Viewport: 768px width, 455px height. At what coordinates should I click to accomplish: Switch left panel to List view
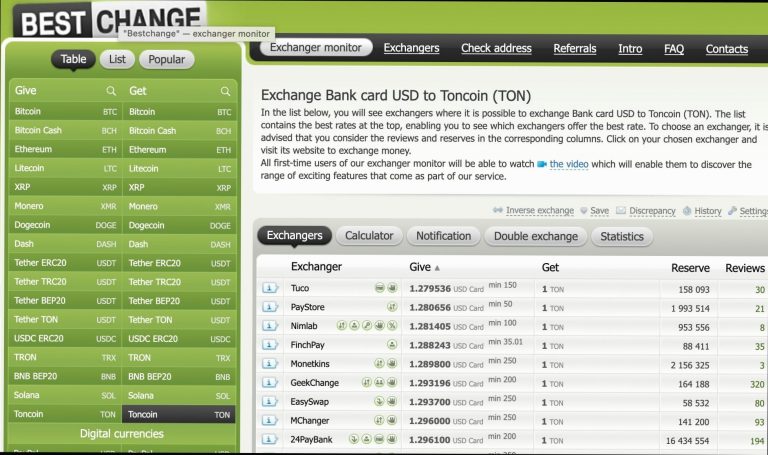point(117,59)
